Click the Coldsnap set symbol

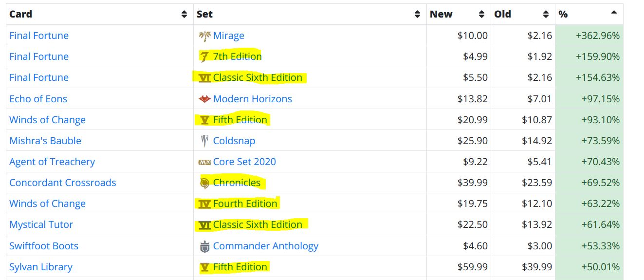204,141
